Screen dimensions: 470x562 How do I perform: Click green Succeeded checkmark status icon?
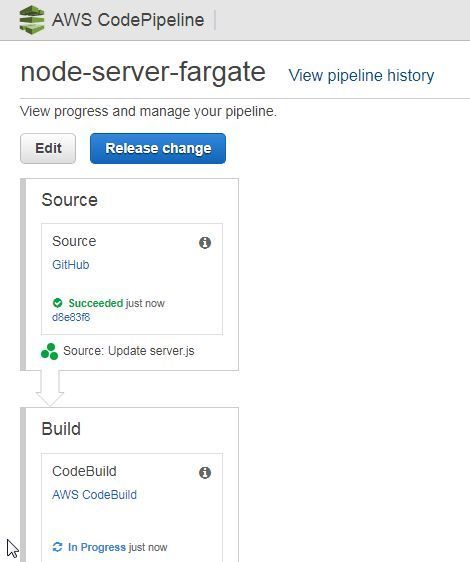(x=57, y=303)
